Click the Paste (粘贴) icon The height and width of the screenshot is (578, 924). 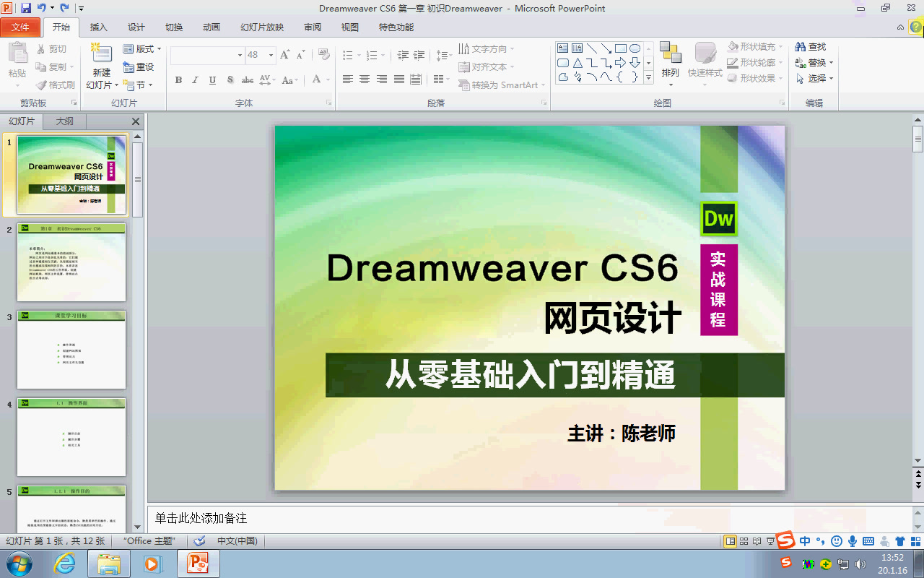click(x=17, y=54)
